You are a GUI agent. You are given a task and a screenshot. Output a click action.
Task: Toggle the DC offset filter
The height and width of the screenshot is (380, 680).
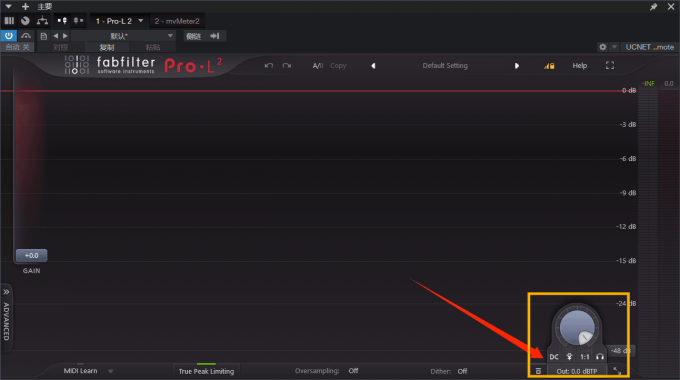554,357
